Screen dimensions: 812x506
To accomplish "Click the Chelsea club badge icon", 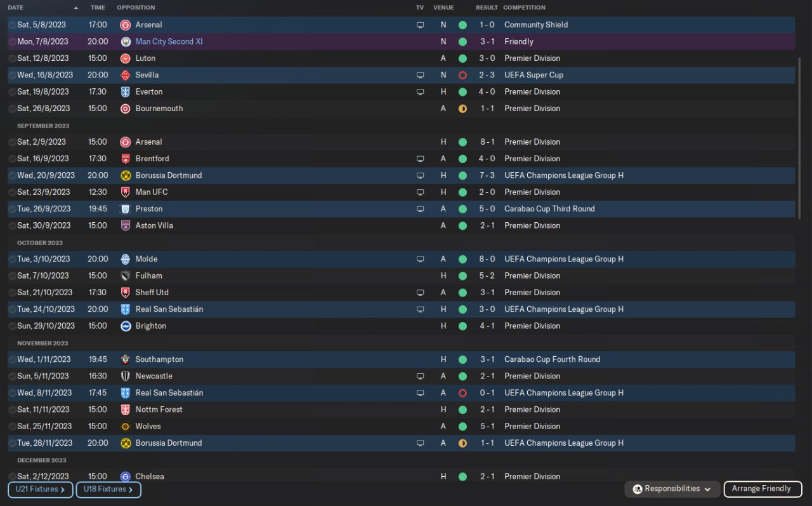I will coord(125,477).
